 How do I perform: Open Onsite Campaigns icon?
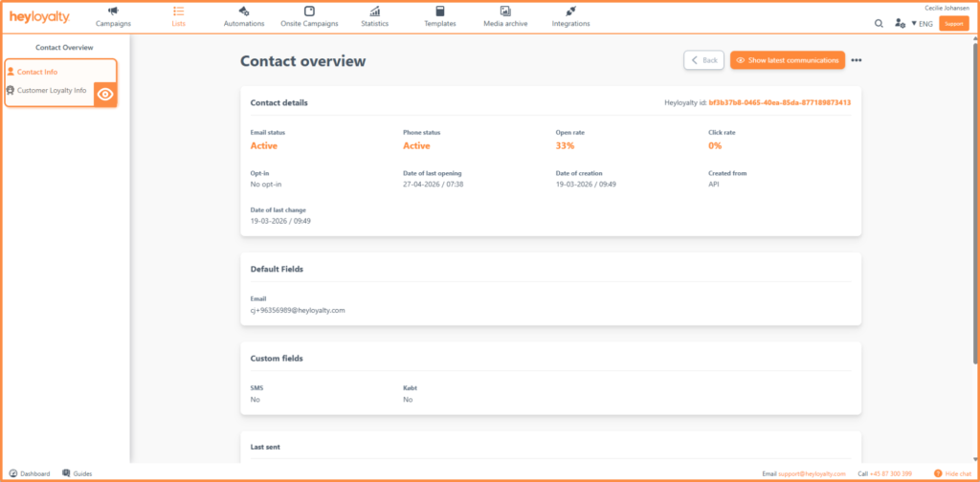[309, 11]
